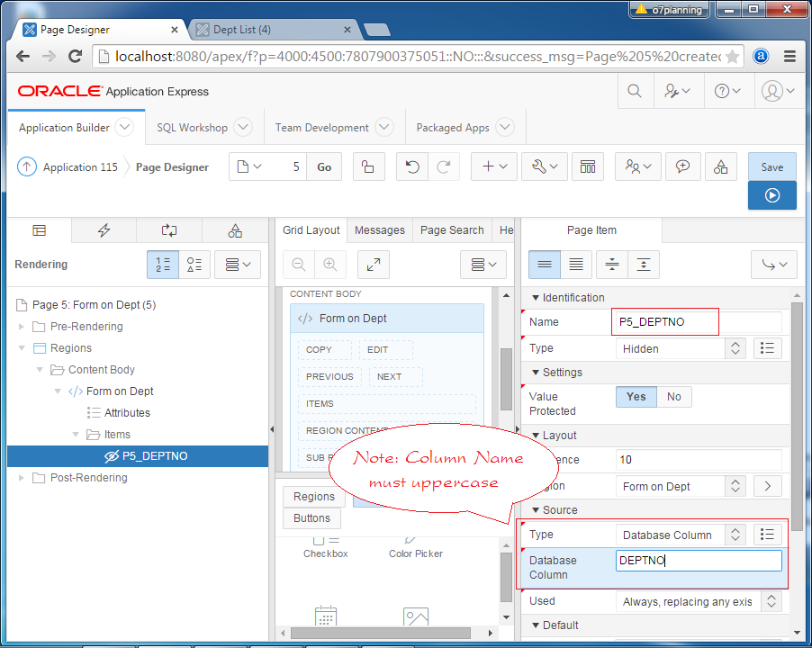Open the Team Development tab

(x=321, y=127)
